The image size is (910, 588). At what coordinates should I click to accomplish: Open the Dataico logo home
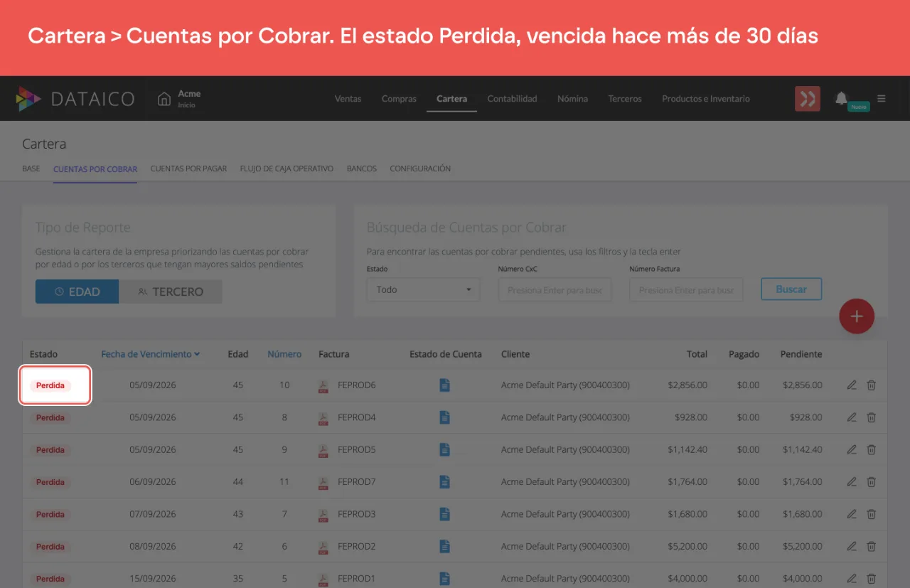(75, 99)
